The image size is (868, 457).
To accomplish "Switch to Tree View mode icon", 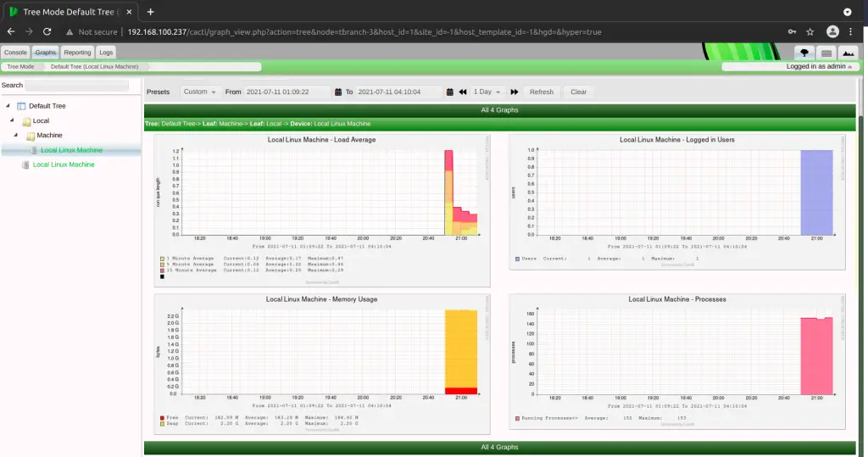I will (x=804, y=53).
